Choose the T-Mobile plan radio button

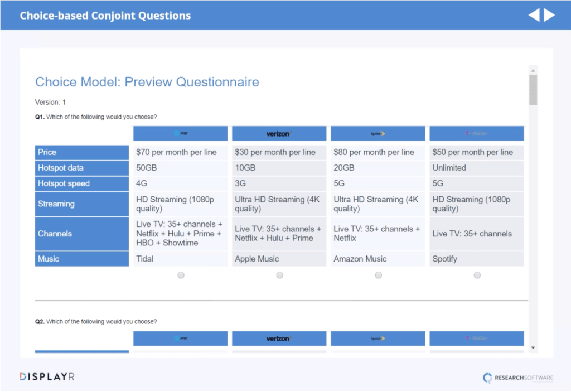477,275
